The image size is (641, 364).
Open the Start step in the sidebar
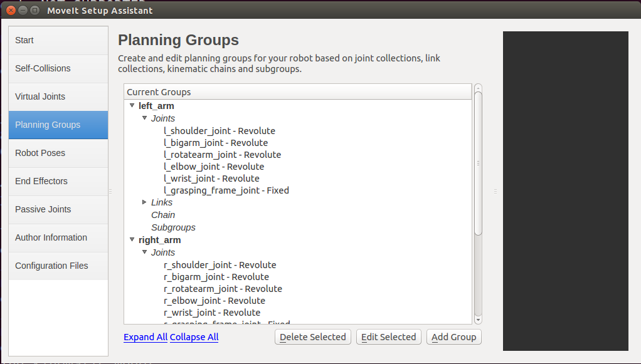(x=58, y=41)
